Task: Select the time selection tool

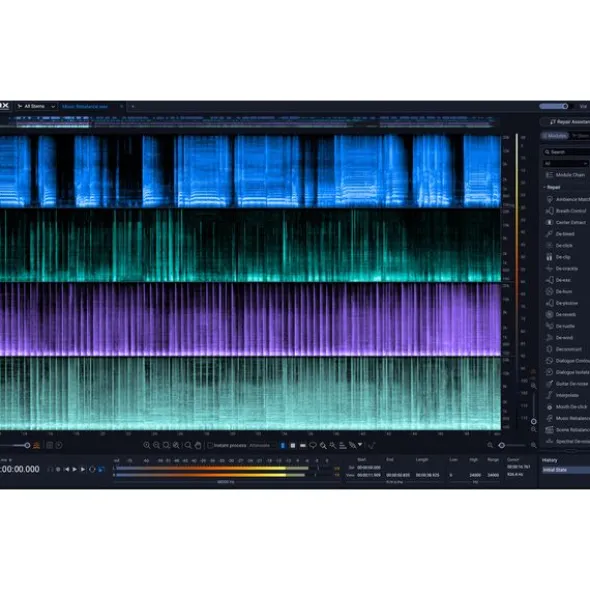Action: click(x=283, y=446)
